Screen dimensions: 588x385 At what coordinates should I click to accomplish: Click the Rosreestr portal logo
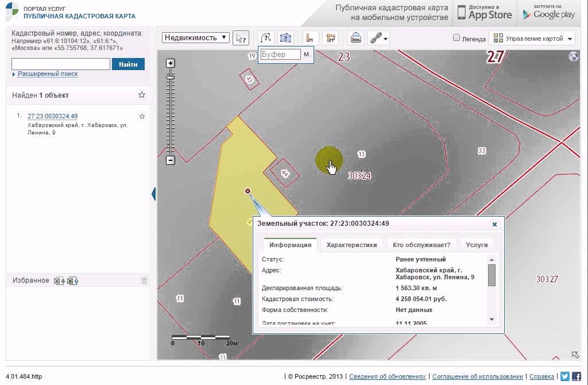(x=12, y=11)
